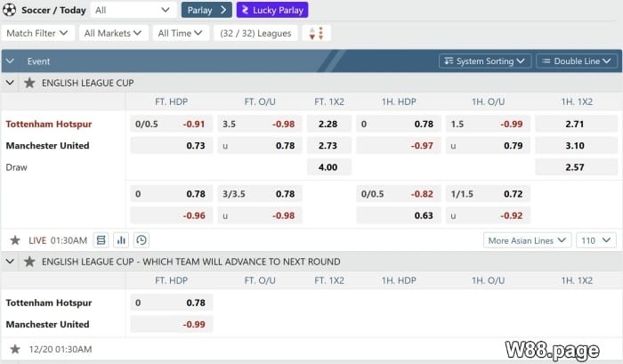Open the All sport filter dropdown
The width and height of the screenshot is (623, 364).
point(133,10)
